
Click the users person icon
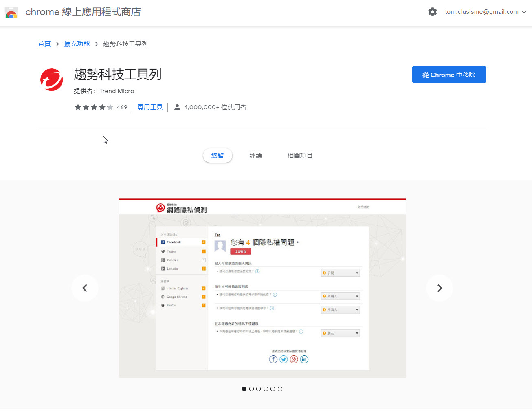177,107
